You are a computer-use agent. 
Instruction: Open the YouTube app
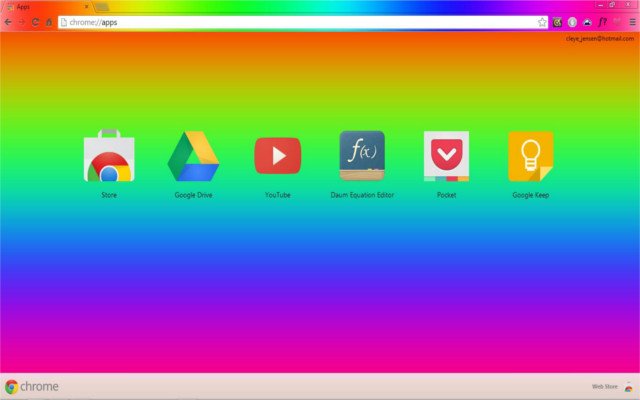point(278,156)
